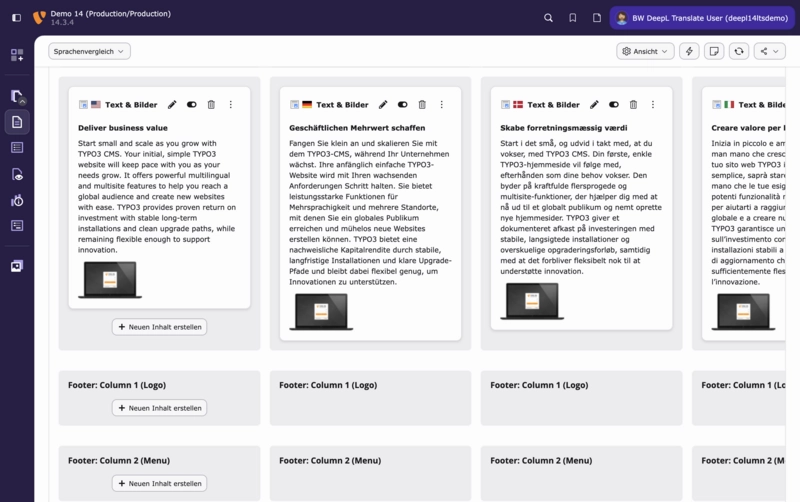Open laptop image thumbnail in Danish element
This screenshot has height=502, width=800.
point(532,301)
